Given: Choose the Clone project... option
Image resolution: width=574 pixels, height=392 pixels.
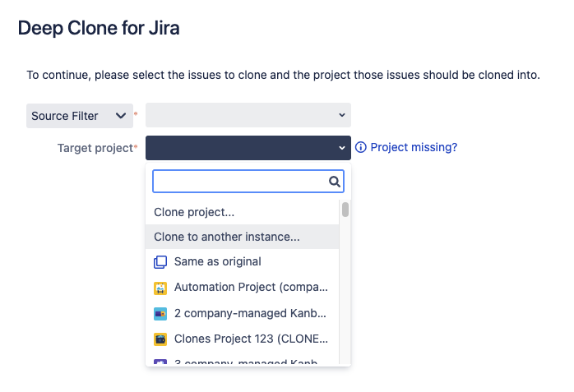Looking at the screenshot, I should click(x=194, y=212).
